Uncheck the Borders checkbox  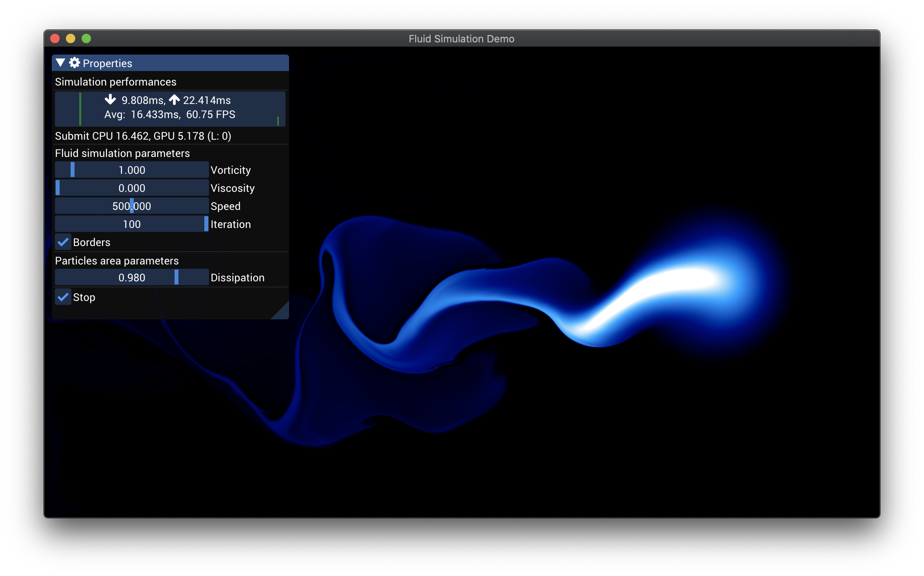point(63,242)
